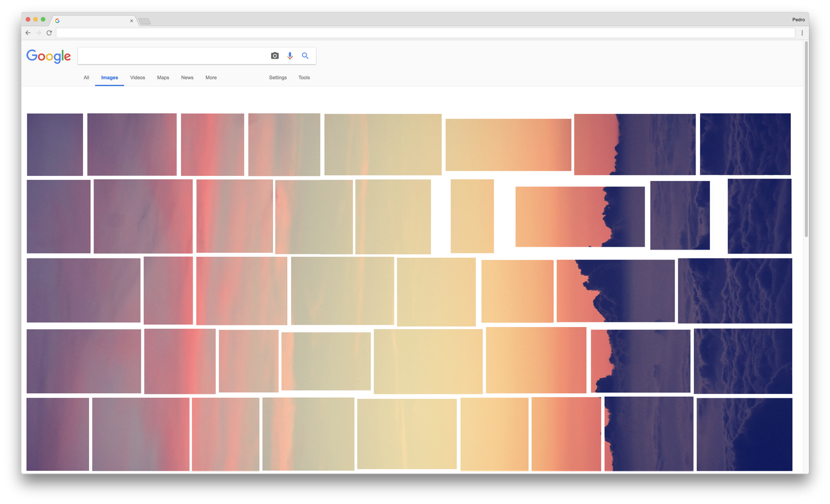Viewport: 830px width, 504px height.
Task: Switch to the News tab
Action: pyautogui.click(x=187, y=77)
